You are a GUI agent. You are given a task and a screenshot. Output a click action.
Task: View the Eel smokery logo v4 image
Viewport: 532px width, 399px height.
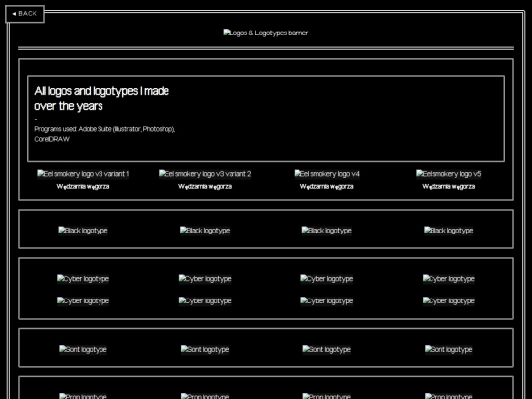click(x=327, y=174)
